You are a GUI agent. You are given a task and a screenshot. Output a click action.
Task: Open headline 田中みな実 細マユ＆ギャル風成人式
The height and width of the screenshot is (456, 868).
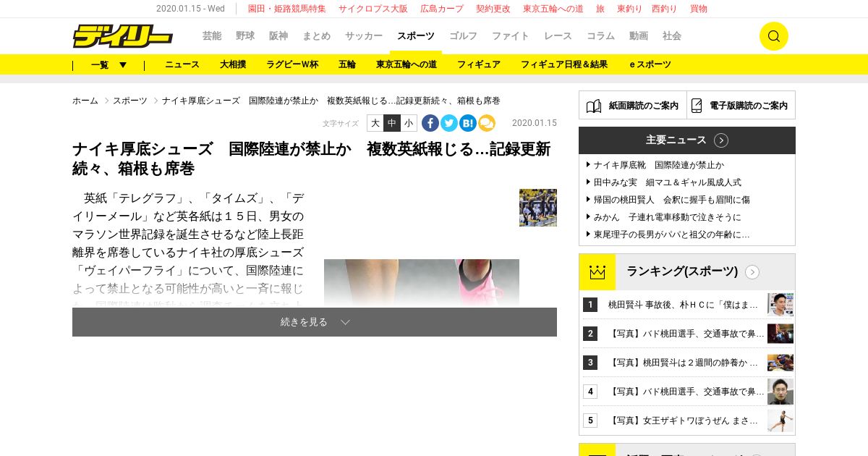pyautogui.click(x=667, y=182)
